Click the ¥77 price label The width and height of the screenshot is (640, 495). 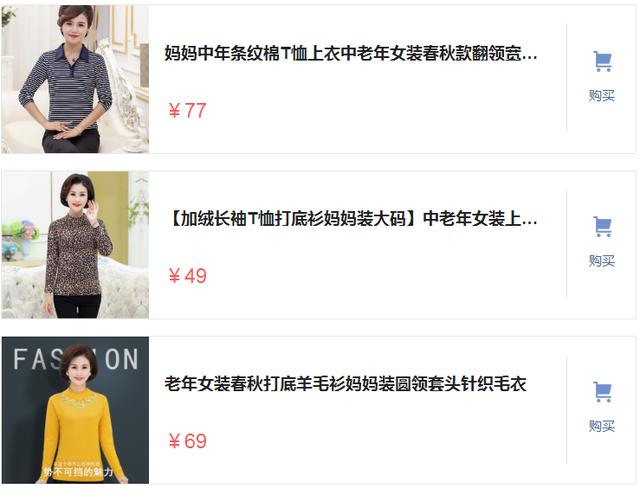(x=187, y=111)
